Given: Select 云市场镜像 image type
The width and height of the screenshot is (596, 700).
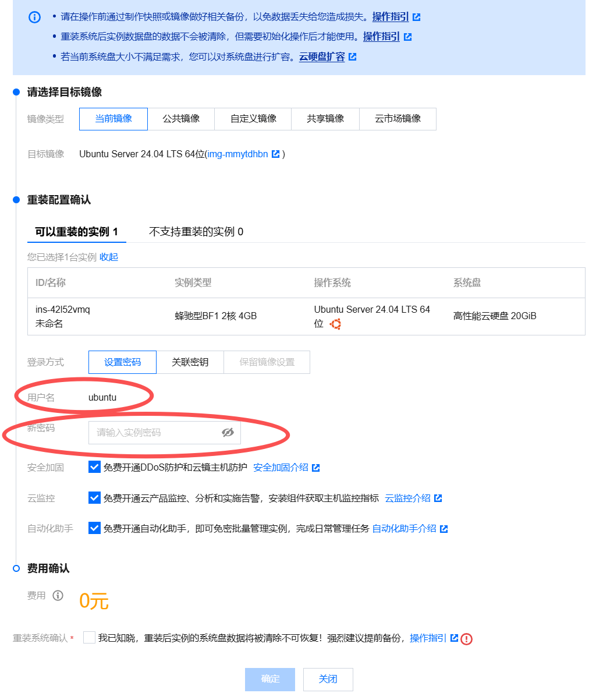Looking at the screenshot, I should pos(398,118).
